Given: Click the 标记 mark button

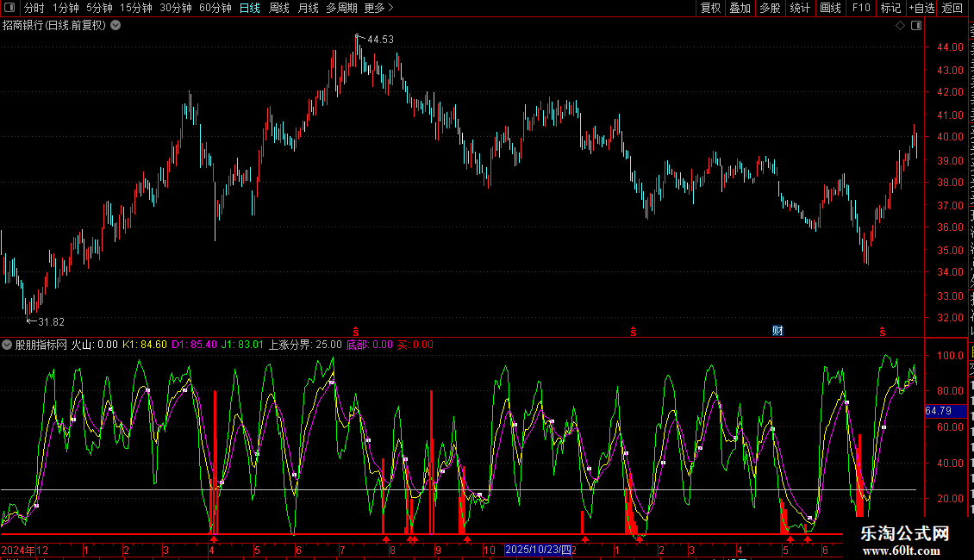Looking at the screenshot, I should point(890,8).
